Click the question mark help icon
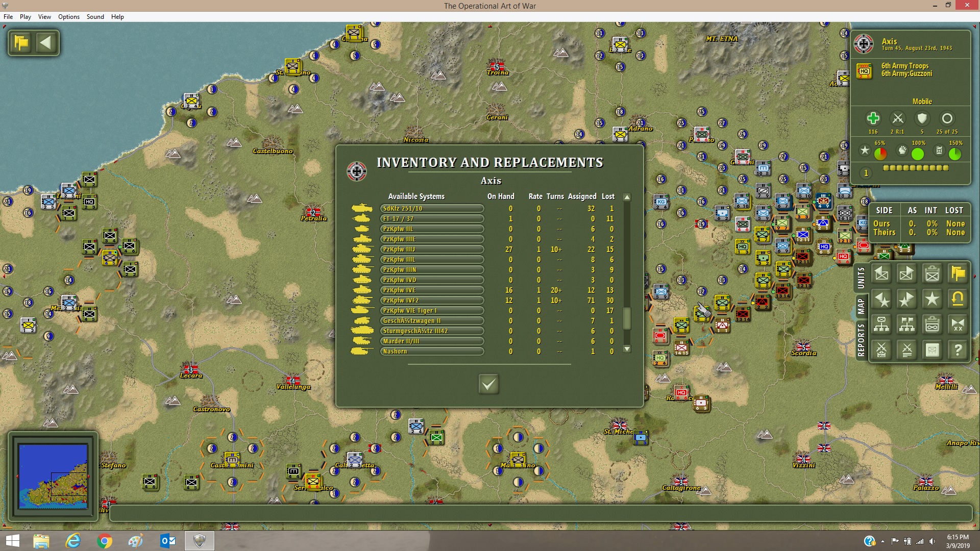 tap(958, 350)
